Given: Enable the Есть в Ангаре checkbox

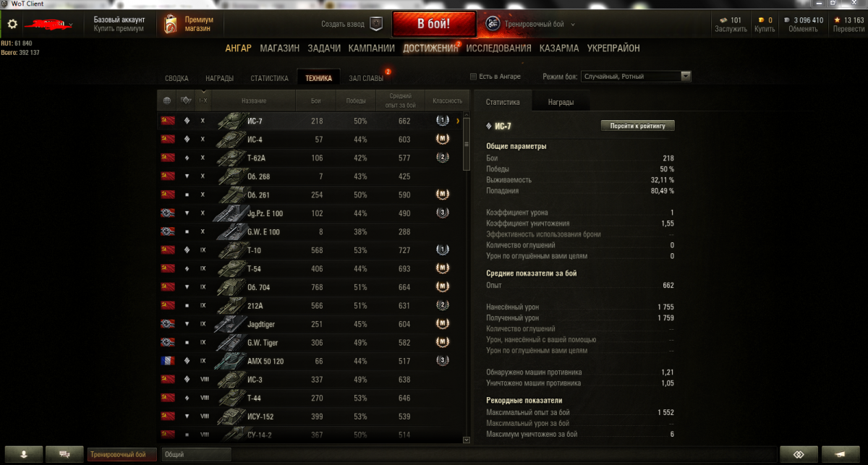Looking at the screenshot, I should 474,77.
